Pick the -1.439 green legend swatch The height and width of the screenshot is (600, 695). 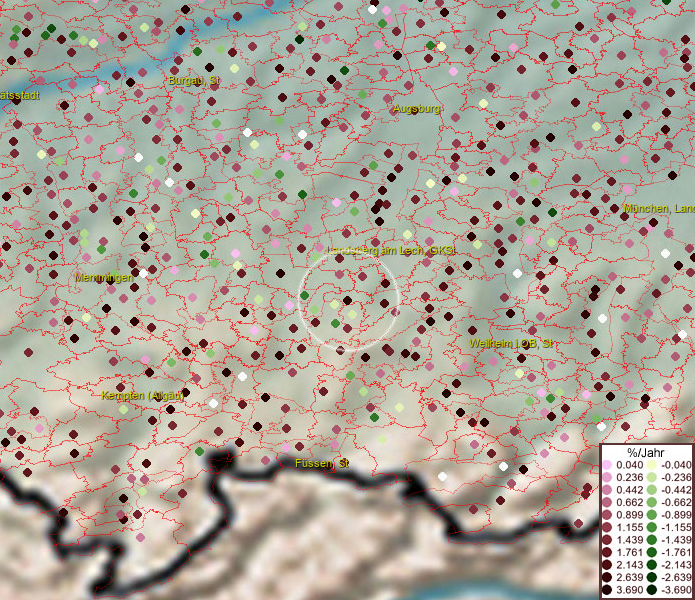coord(652,540)
